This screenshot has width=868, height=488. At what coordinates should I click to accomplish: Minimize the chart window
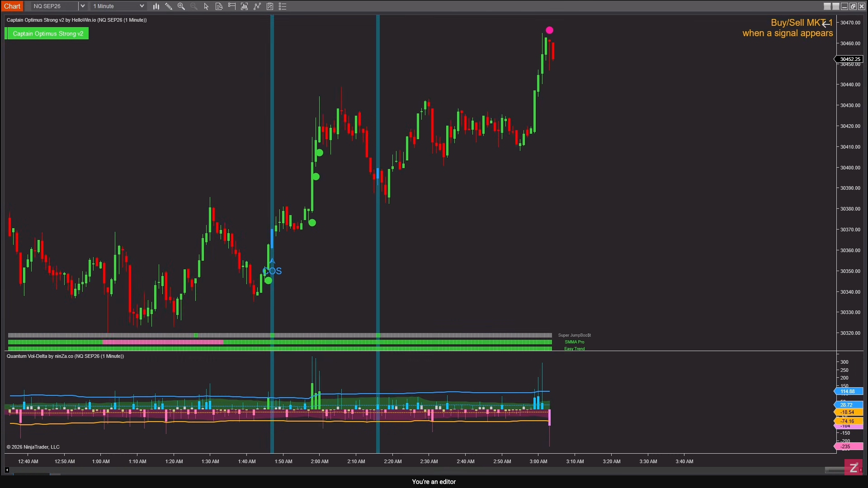[x=844, y=6]
